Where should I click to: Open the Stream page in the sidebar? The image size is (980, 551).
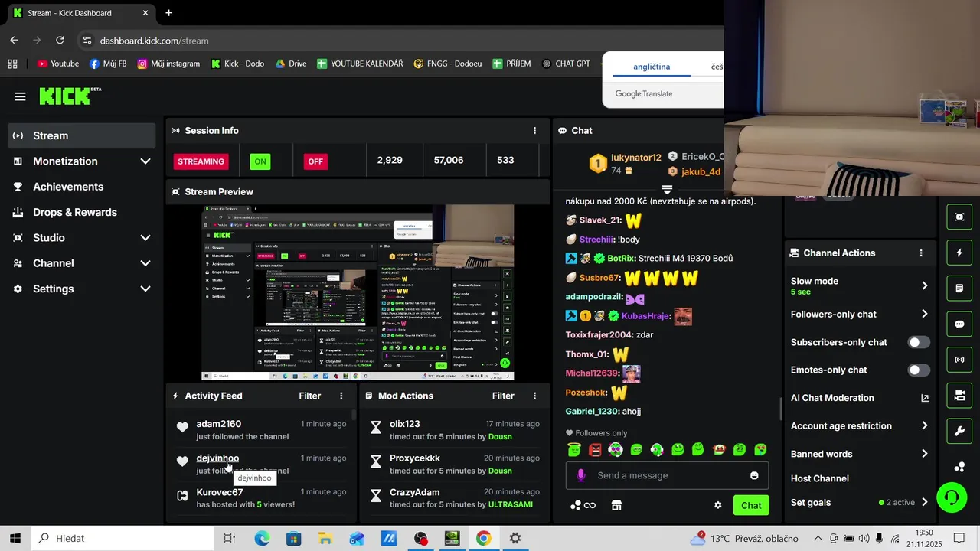point(81,135)
